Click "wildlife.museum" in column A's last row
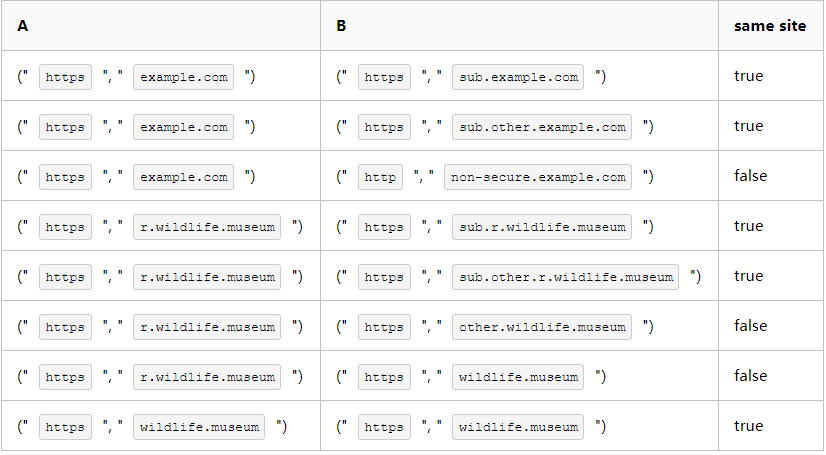Viewport: 826px width, 455px height. tap(199, 427)
